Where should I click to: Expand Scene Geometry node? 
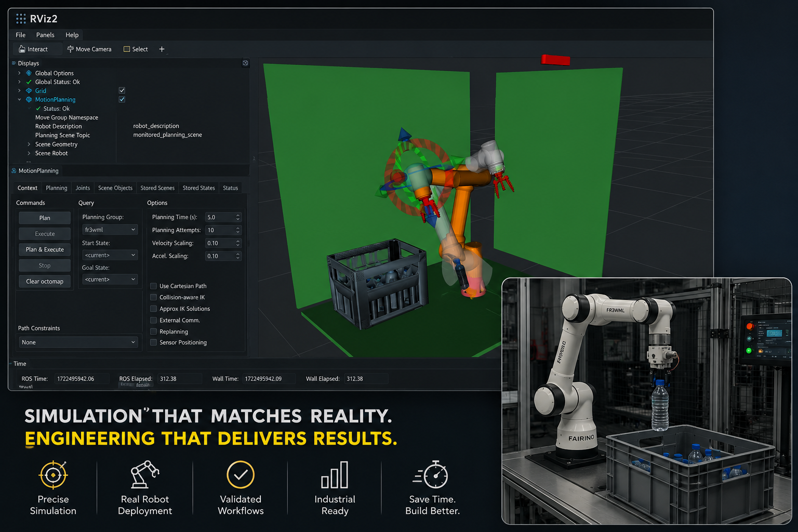(x=29, y=144)
